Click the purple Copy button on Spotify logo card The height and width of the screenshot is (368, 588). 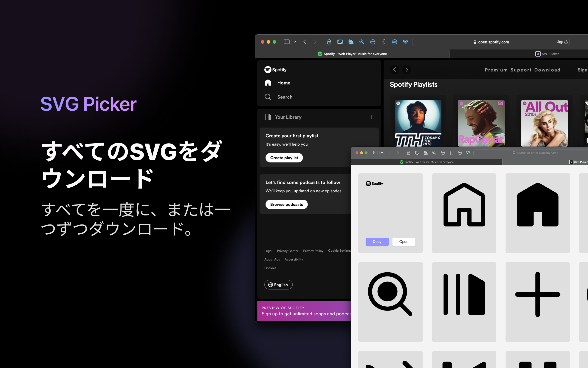pos(377,242)
